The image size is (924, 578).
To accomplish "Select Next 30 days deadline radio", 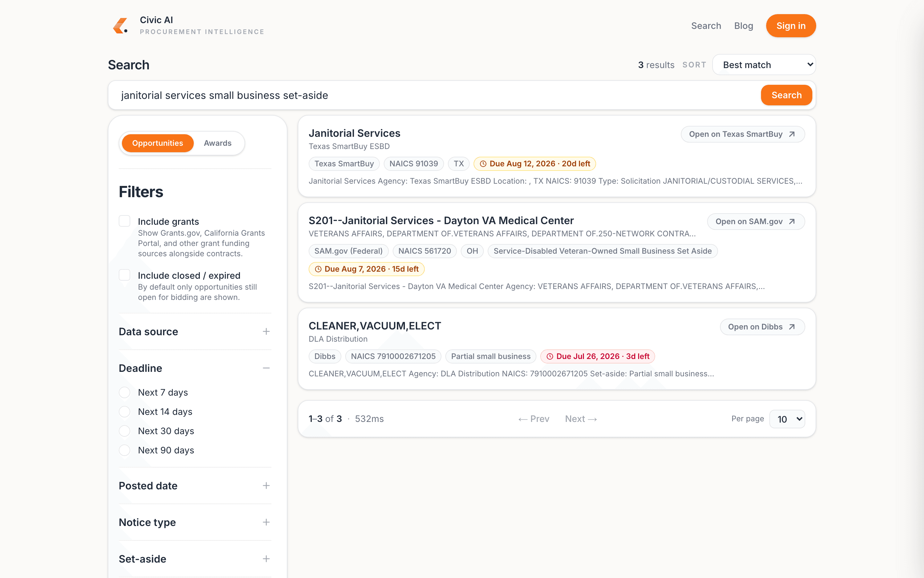I will pos(124,431).
